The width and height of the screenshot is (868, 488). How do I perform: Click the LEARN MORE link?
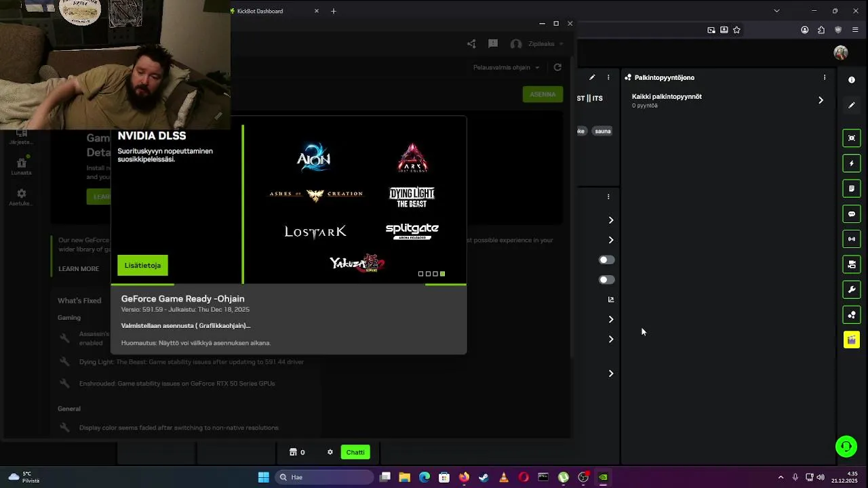coord(79,269)
